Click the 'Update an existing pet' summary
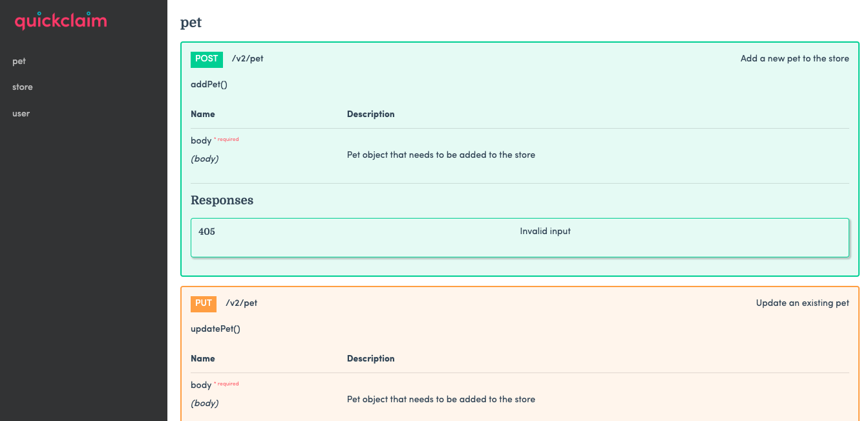The image size is (868, 421). point(803,303)
